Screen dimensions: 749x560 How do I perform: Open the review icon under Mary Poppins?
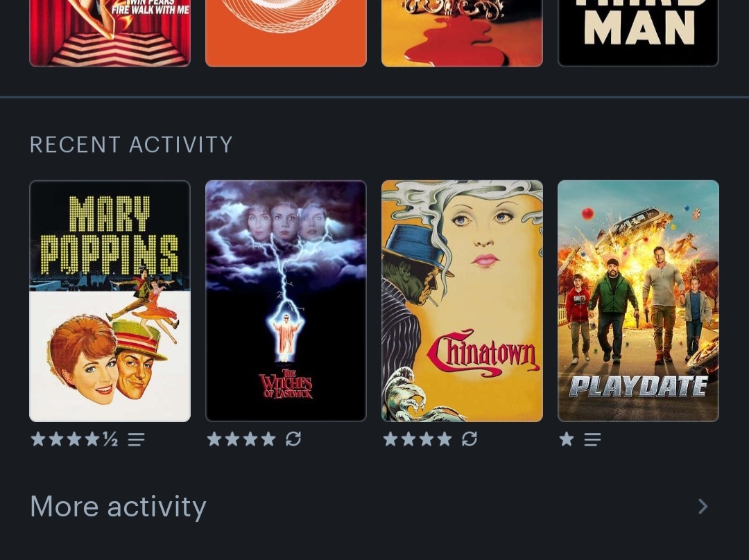pyautogui.click(x=136, y=439)
